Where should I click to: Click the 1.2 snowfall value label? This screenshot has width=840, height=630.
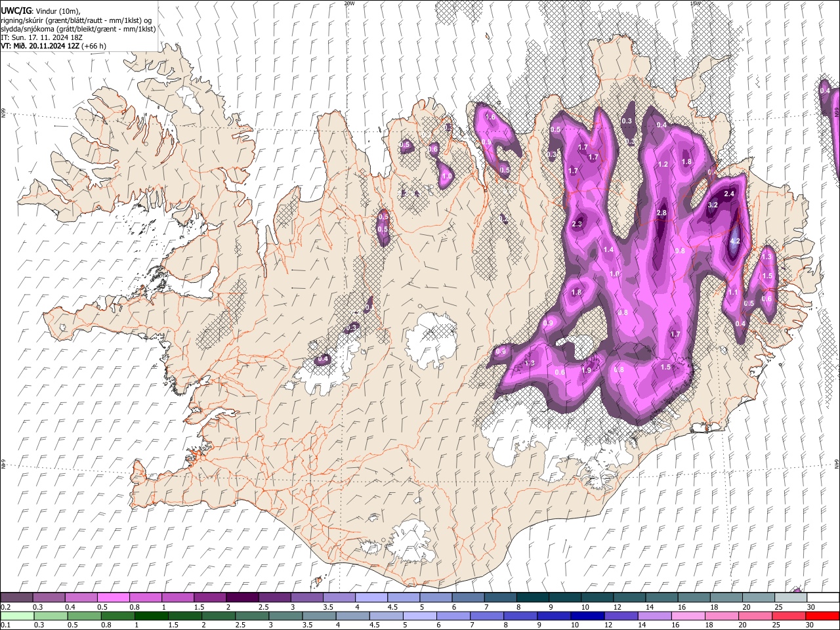pyautogui.click(x=663, y=165)
